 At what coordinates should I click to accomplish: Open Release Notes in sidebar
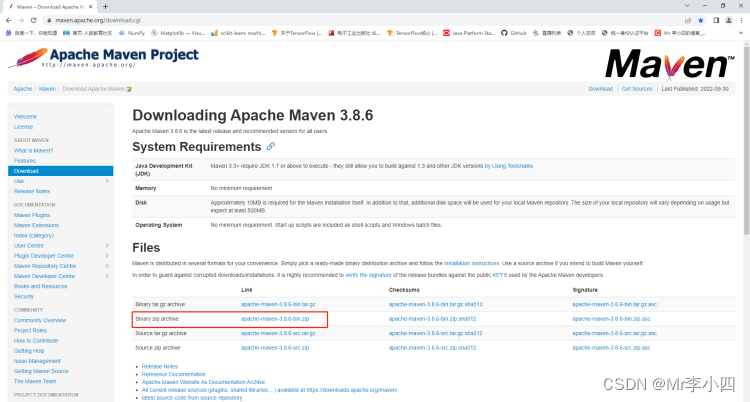pos(32,191)
